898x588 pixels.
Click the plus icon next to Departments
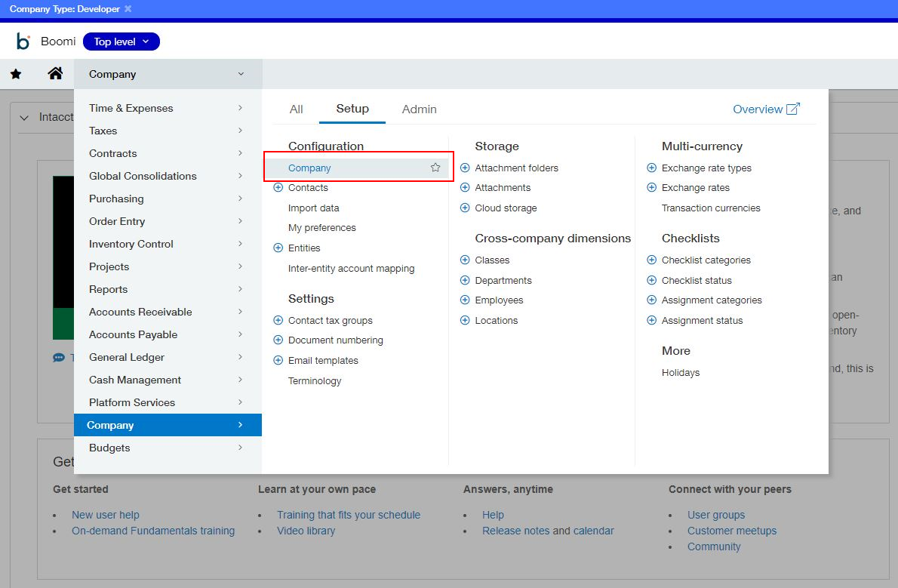(x=465, y=281)
